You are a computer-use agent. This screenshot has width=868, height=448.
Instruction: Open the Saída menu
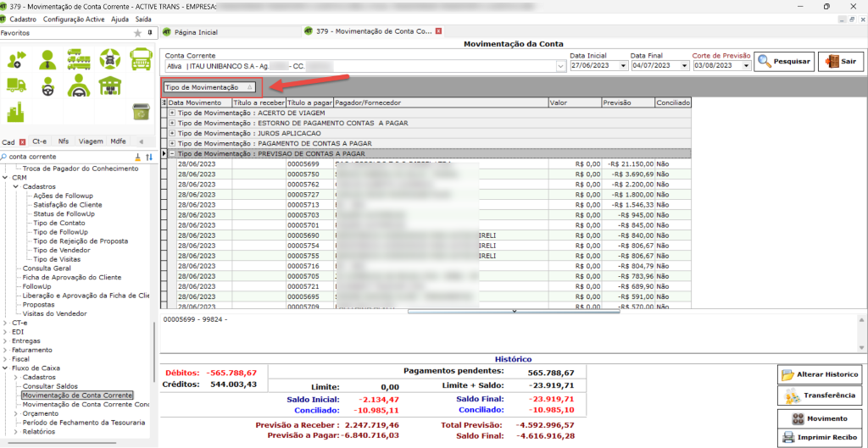[x=143, y=19]
